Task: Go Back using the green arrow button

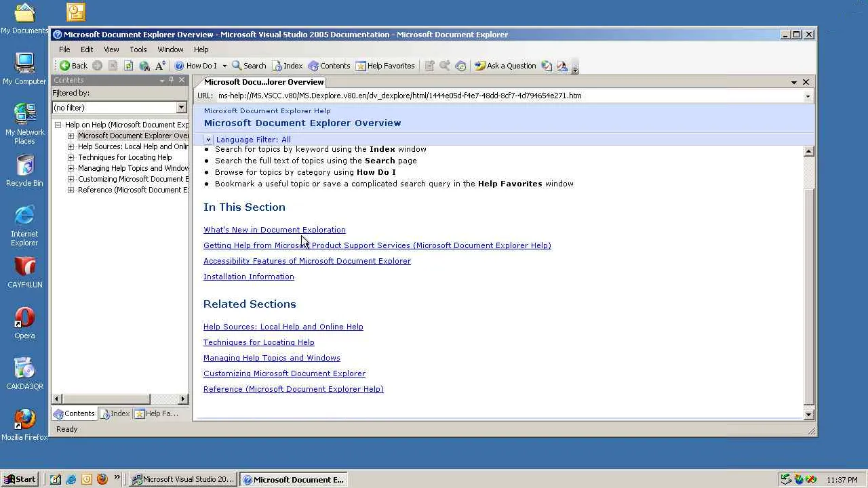Action: tap(73, 66)
